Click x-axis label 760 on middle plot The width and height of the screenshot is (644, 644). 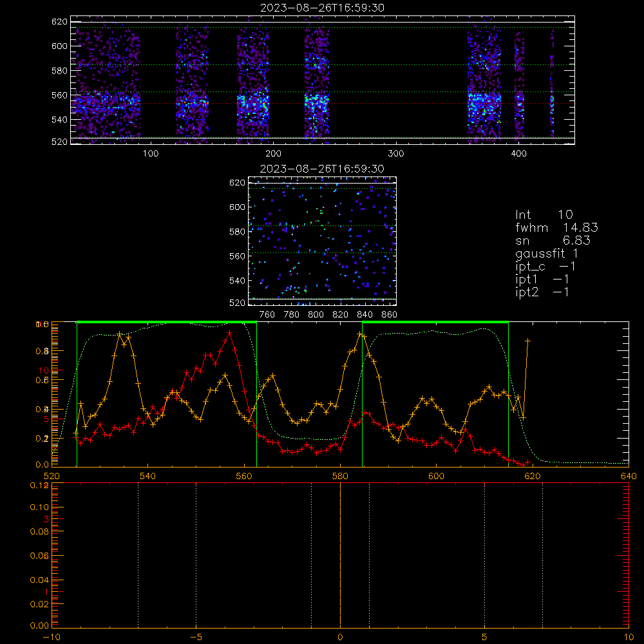tap(267, 314)
